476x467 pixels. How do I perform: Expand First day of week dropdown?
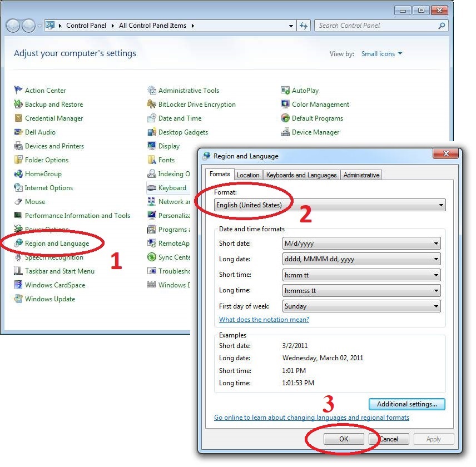click(x=361, y=306)
